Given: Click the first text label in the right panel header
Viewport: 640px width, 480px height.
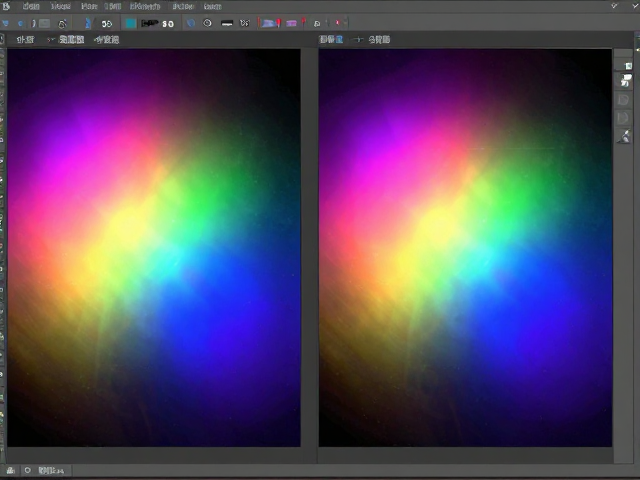Looking at the screenshot, I should point(331,39).
